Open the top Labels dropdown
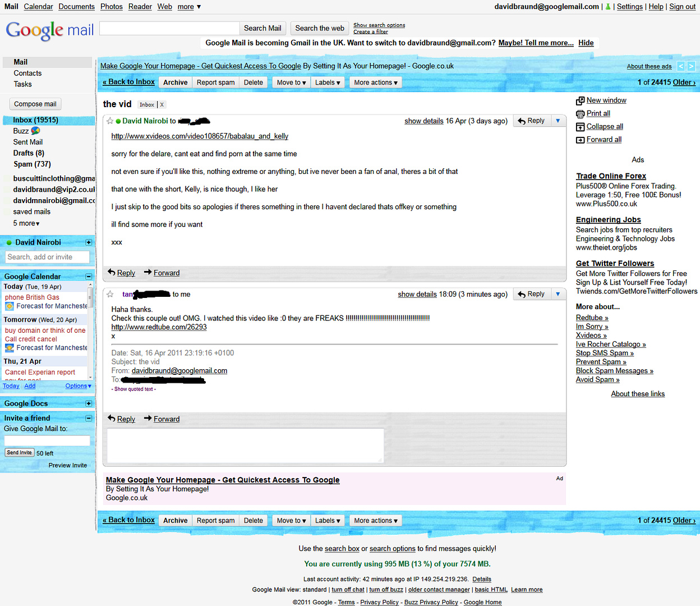Screen dimensions: 700x606 pyautogui.click(x=328, y=82)
